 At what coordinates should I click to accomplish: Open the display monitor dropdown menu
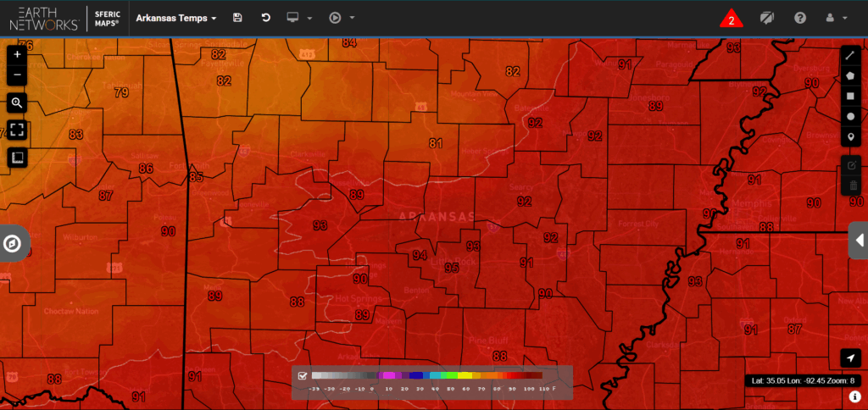pyautogui.click(x=301, y=18)
